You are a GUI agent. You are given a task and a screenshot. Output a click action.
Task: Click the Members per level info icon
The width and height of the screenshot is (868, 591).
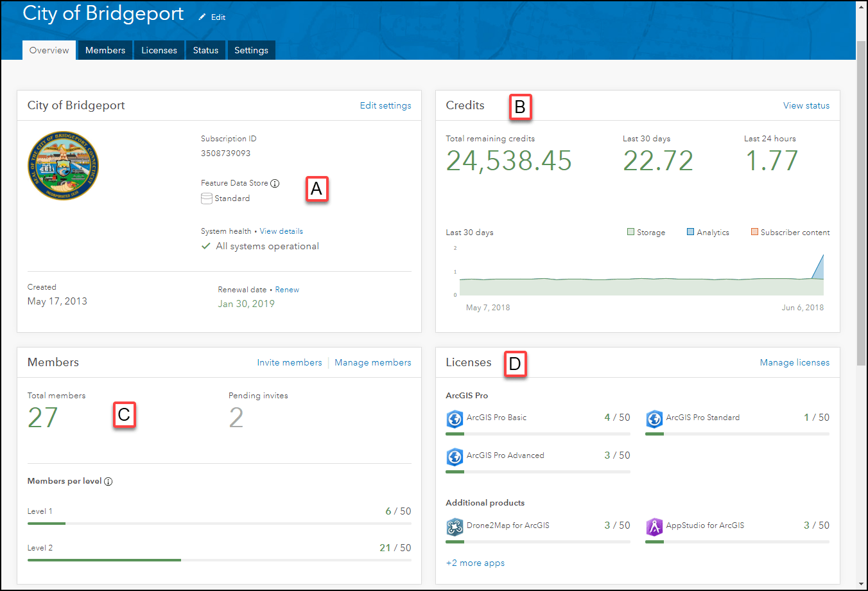pyautogui.click(x=108, y=482)
